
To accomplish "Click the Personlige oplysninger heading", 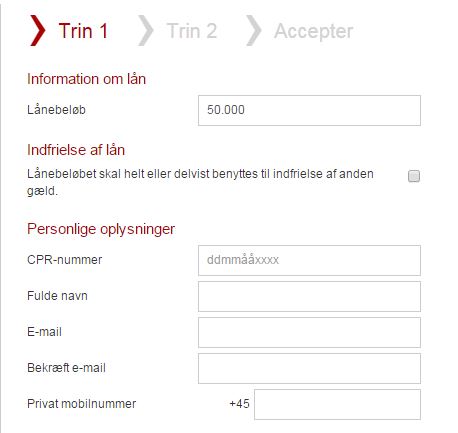I will 101,229.
